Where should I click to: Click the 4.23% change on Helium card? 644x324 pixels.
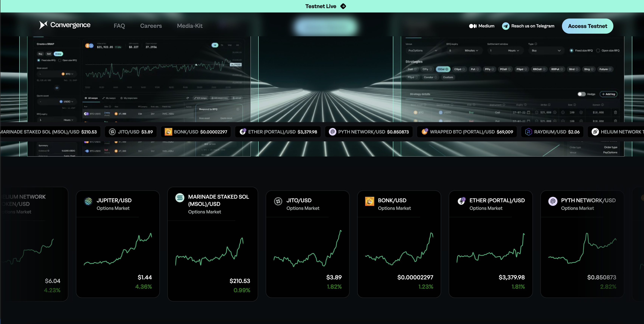(x=52, y=290)
